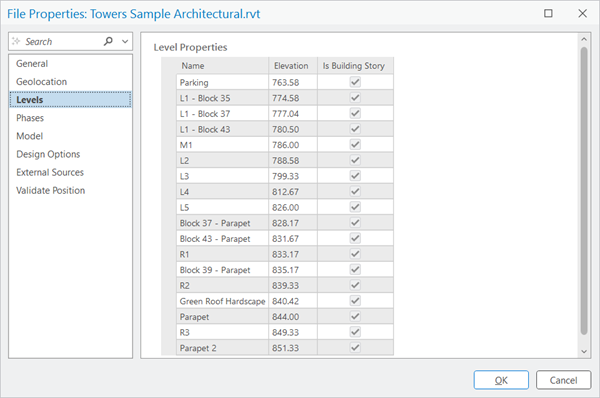This screenshot has width=600, height=398.
Task: Expand the search options dropdown chevron
Action: pyautogui.click(x=125, y=41)
